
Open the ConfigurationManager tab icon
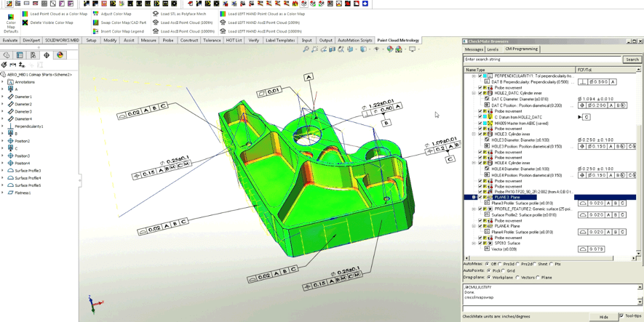[x=33, y=55]
